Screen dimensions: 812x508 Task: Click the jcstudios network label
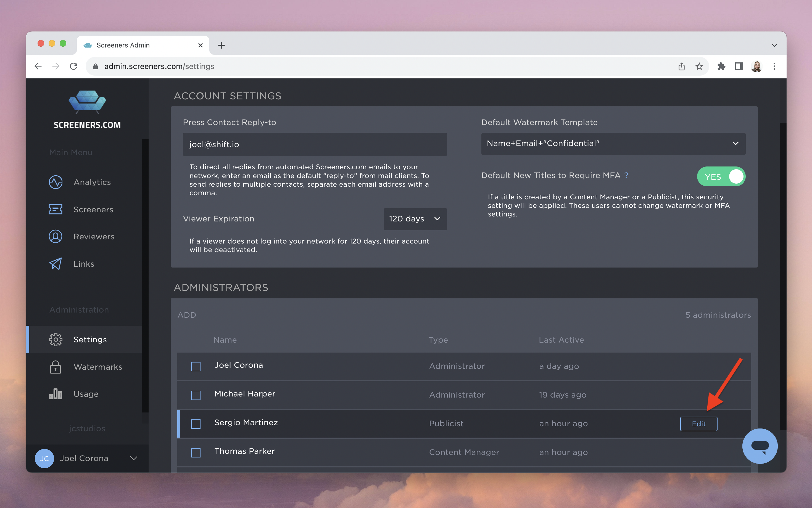(87, 428)
